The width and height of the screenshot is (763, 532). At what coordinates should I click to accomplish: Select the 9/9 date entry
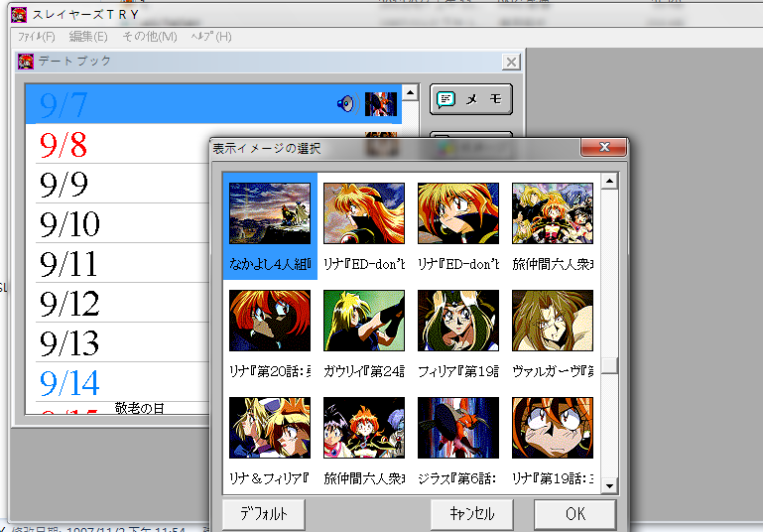(64, 185)
